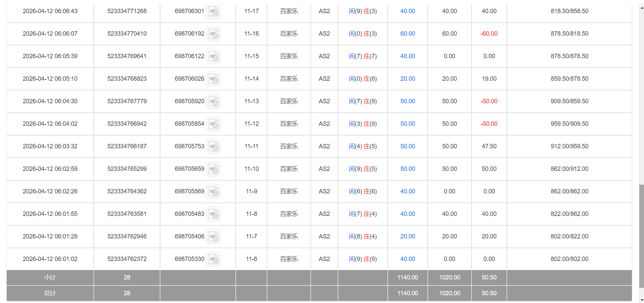Image resolution: width=644 pixels, height=303 pixels.
Task: Open video replay for game 698705753
Action: point(214,146)
